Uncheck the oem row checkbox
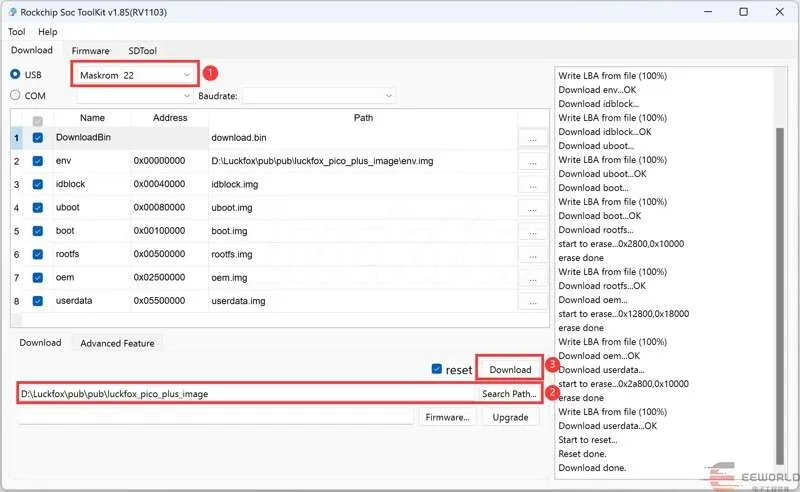800x492 pixels. 38,278
